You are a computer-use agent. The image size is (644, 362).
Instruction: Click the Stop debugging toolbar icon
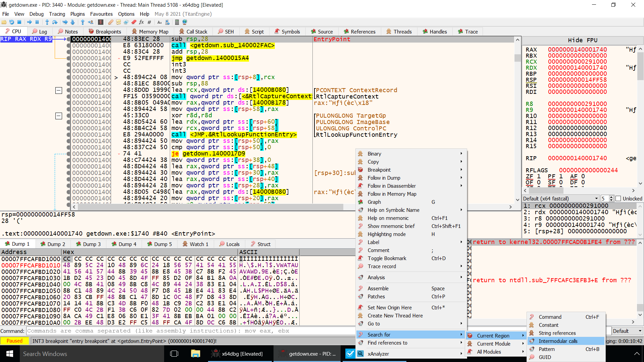19,22
